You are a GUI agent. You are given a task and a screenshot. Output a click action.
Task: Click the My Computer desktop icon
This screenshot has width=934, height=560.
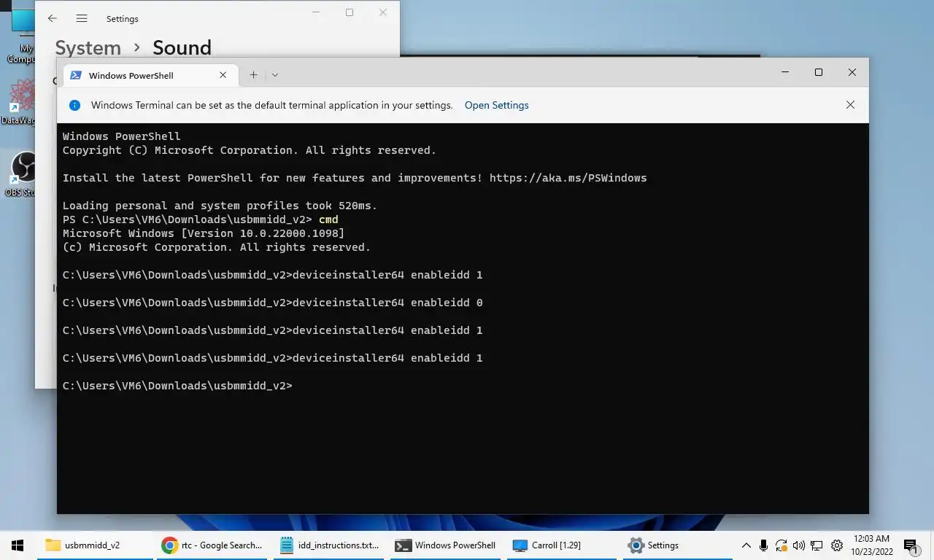tap(22, 36)
